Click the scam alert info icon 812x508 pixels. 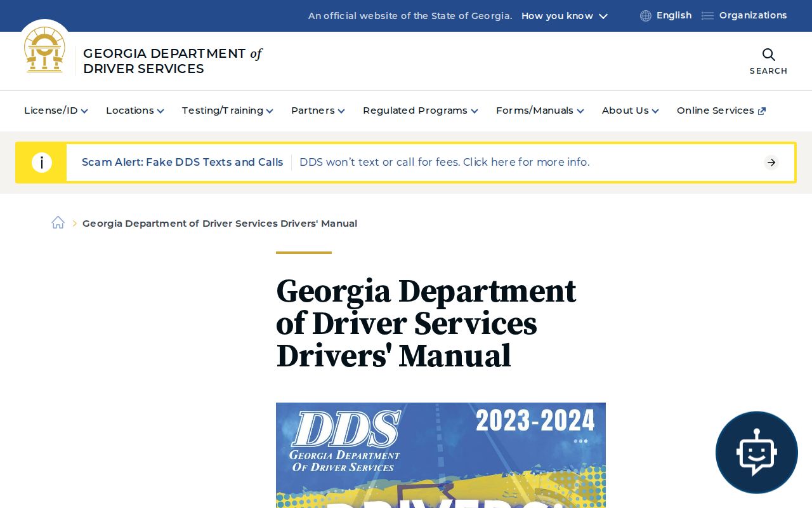(42, 163)
